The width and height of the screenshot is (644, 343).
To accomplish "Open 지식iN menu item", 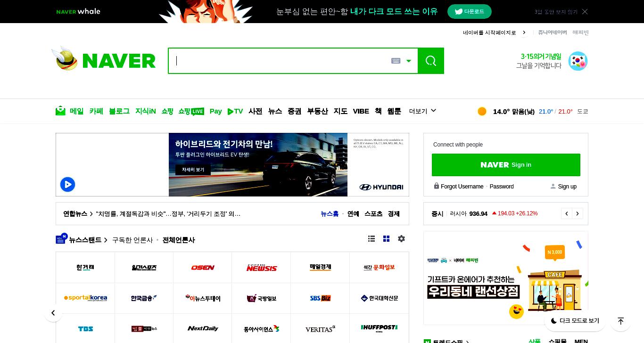I will coord(146,111).
